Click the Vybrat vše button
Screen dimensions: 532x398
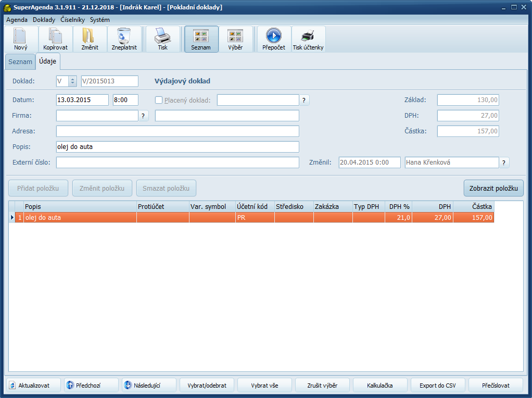click(264, 385)
